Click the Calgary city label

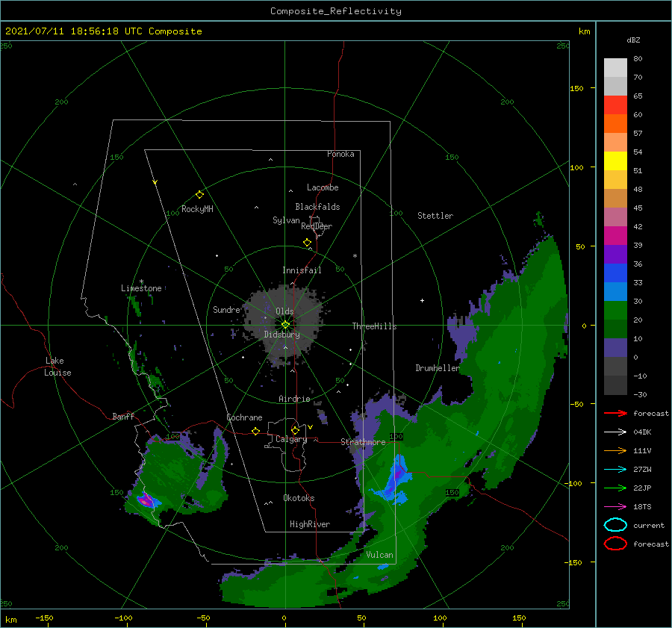(x=291, y=439)
